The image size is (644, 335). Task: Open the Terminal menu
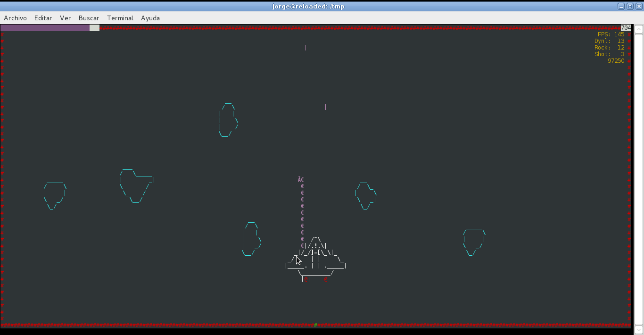(120, 18)
